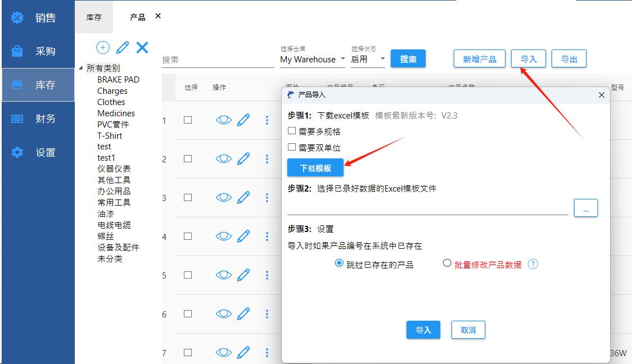Select batch modify product data radio
The image size is (632, 364).
(x=447, y=263)
